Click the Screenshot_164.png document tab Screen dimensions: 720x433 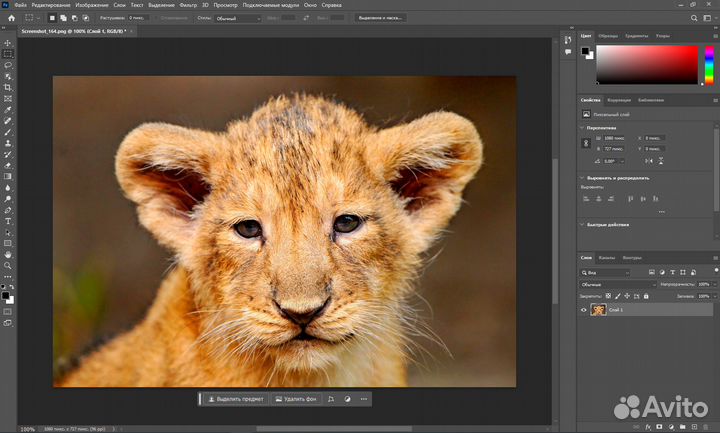74,31
